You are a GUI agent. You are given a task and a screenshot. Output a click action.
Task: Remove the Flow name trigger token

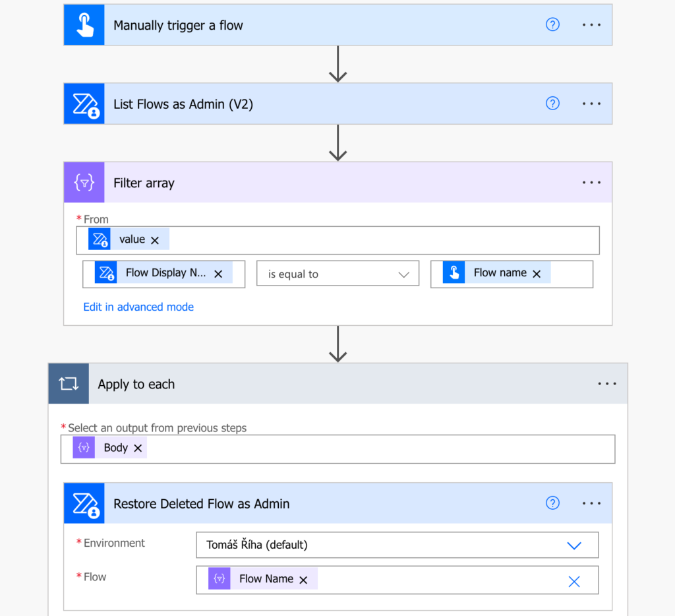click(537, 274)
